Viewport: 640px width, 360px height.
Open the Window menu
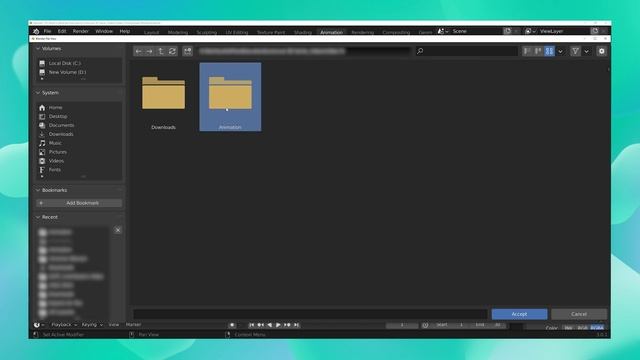coord(104,31)
